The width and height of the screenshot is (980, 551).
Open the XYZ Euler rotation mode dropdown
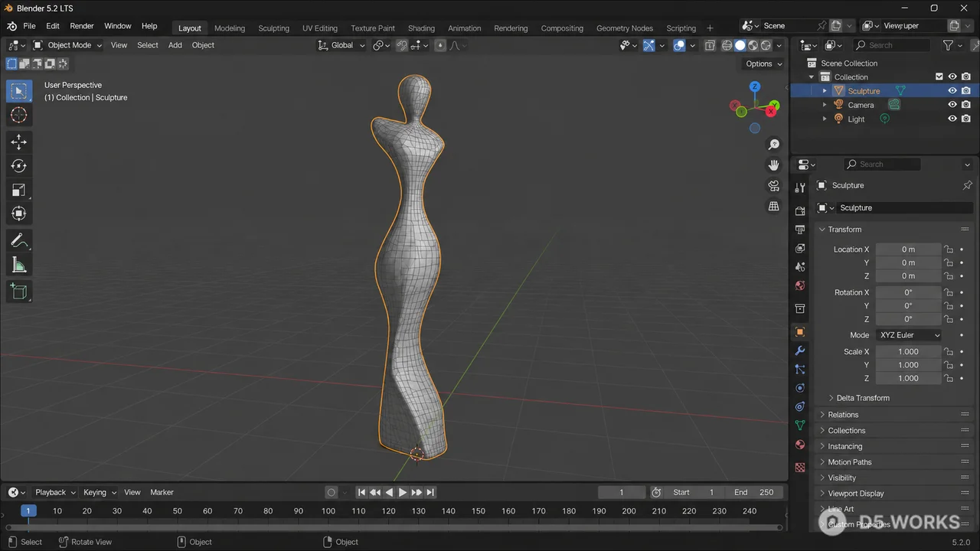(x=909, y=335)
